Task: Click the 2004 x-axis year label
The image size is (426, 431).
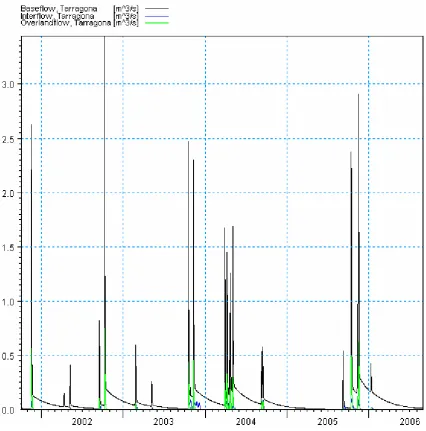Action: [x=246, y=422]
